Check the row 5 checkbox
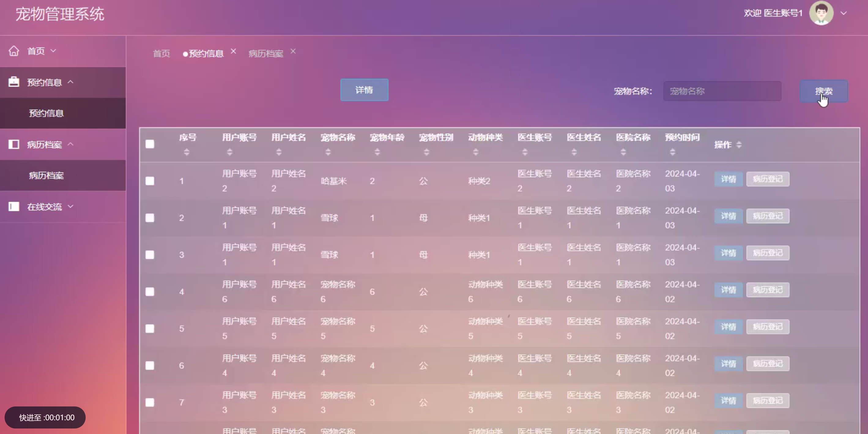The width and height of the screenshot is (868, 434). (x=150, y=329)
